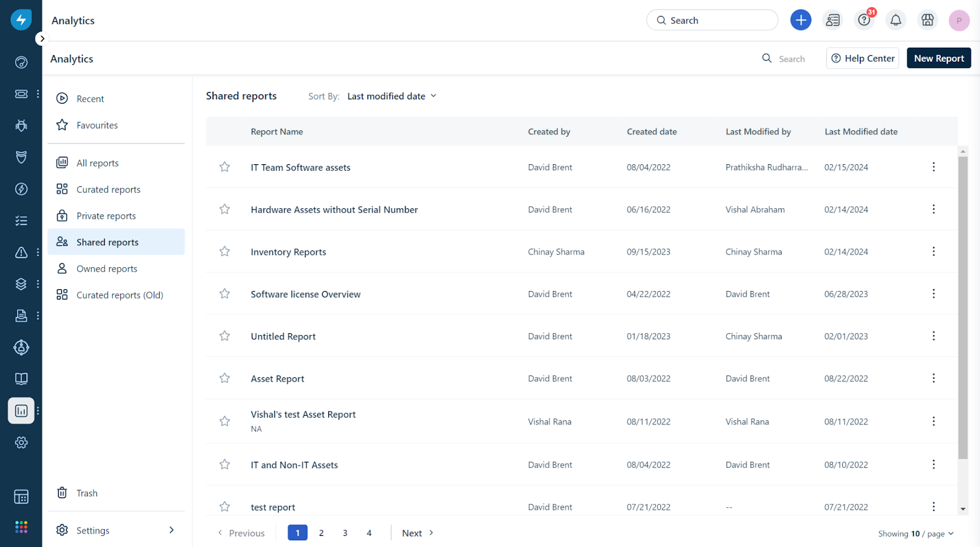This screenshot has width=980, height=547.
Task: Open options menu for Inventory Reports row
Action: [x=933, y=252]
